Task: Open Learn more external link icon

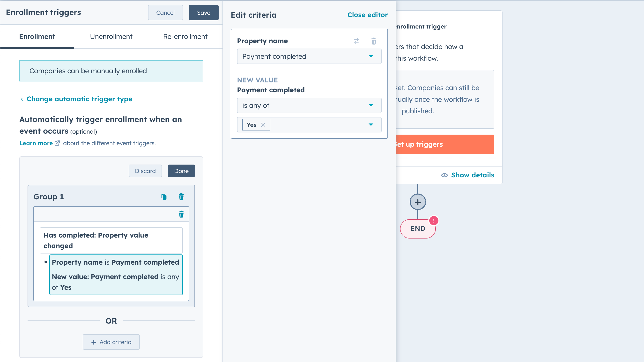Action: click(57, 143)
